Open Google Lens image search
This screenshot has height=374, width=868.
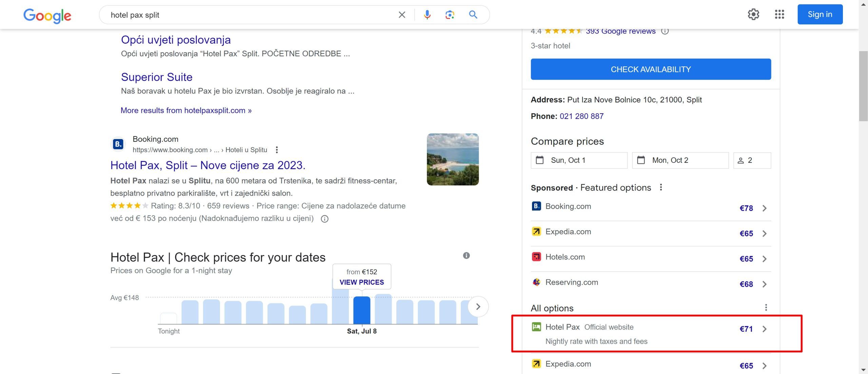tap(450, 15)
